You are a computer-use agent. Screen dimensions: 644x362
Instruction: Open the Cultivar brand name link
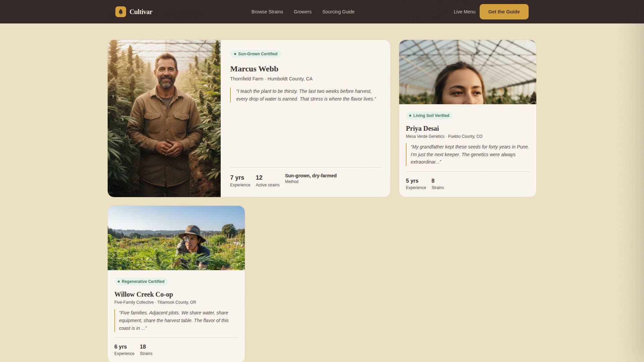pyautogui.click(x=141, y=12)
